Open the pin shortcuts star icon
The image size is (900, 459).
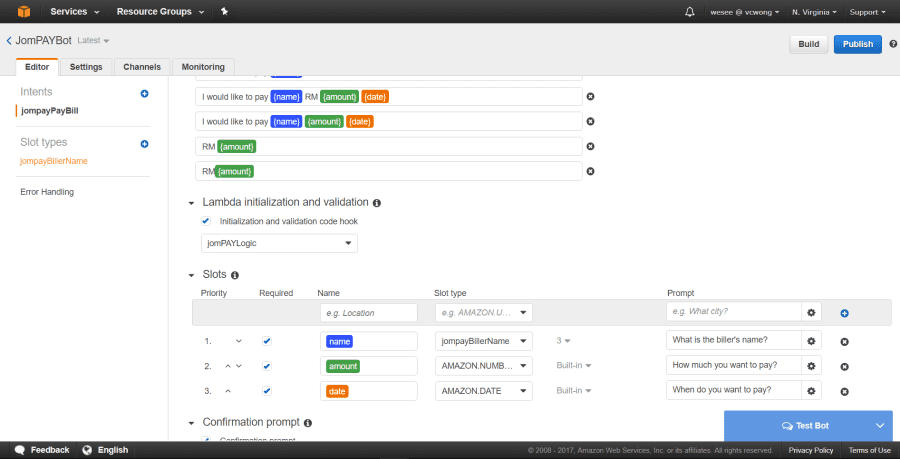(224, 11)
